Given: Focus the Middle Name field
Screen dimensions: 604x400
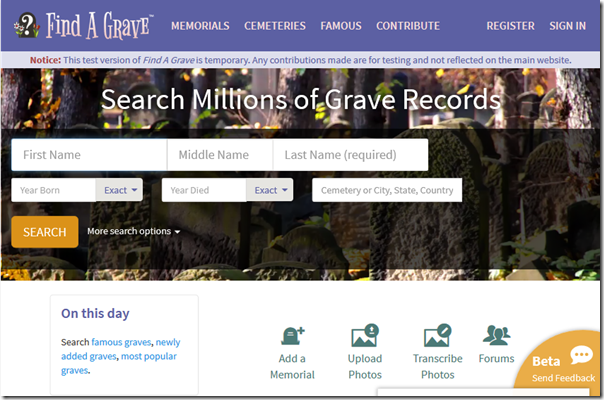Looking at the screenshot, I should coord(220,155).
